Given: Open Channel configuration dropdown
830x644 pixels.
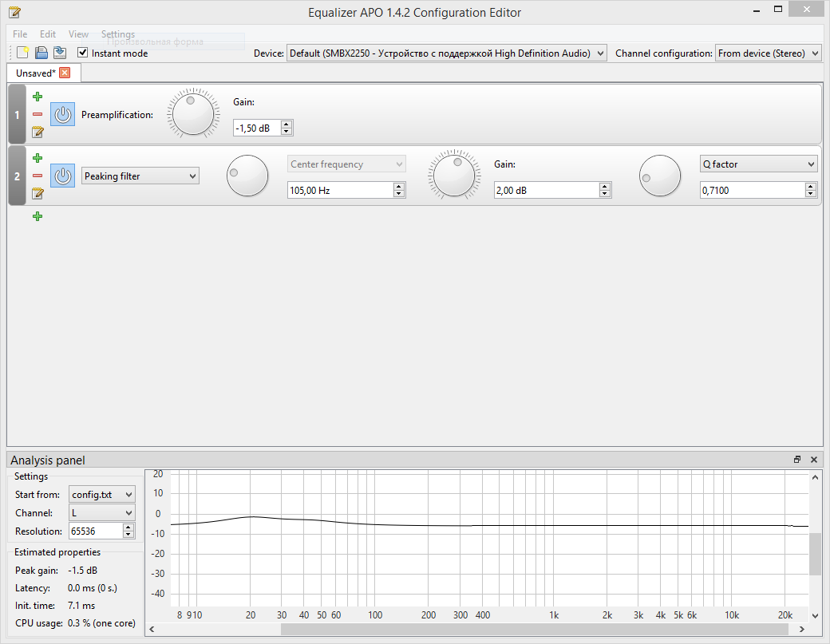Looking at the screenshot, I should pyautogui.click(x=768, y=53).
